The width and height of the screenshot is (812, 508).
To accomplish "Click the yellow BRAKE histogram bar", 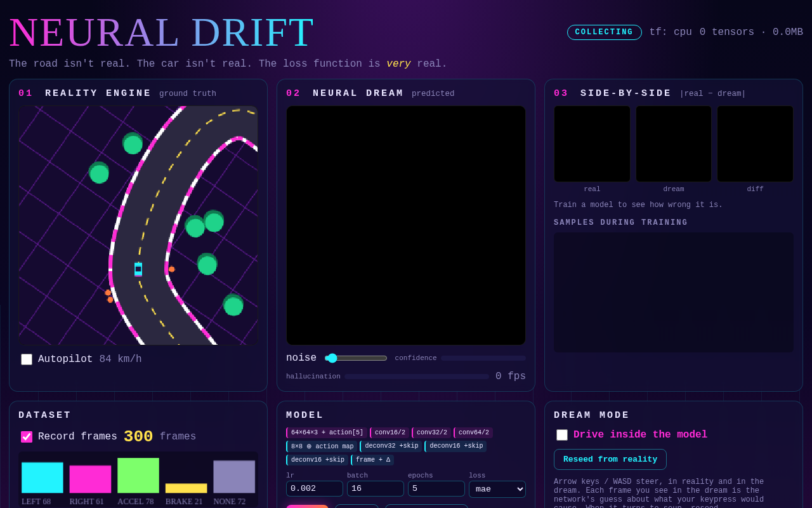I will click(187, 488).
